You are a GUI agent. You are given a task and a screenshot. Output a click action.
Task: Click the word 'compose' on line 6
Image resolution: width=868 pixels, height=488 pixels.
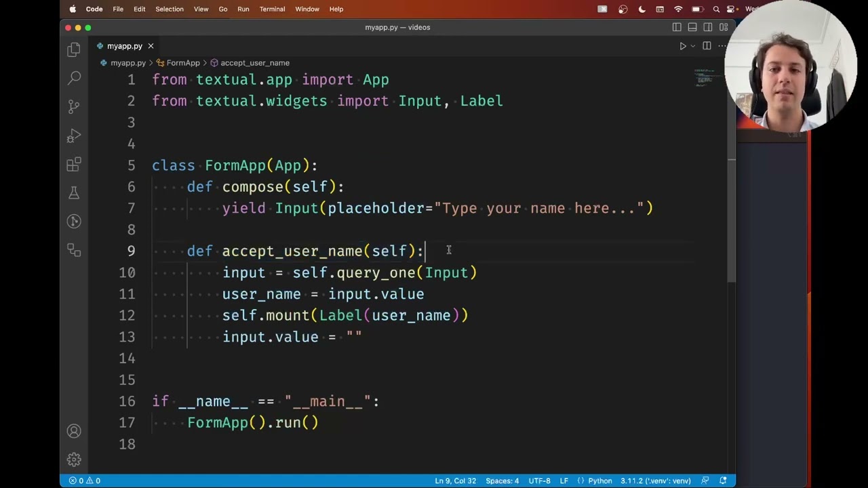click(253, 186)
